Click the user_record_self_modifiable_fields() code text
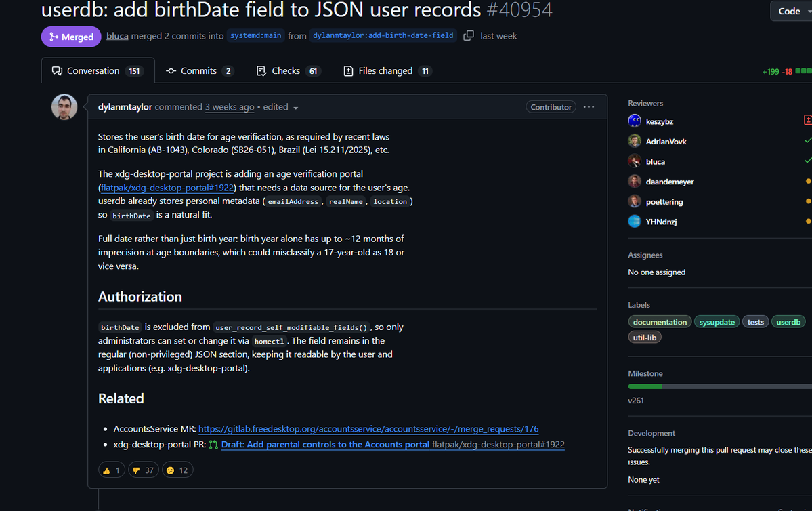Image resolution: width=812 pixels, height=511 pixels. click(x=291, y=327)
